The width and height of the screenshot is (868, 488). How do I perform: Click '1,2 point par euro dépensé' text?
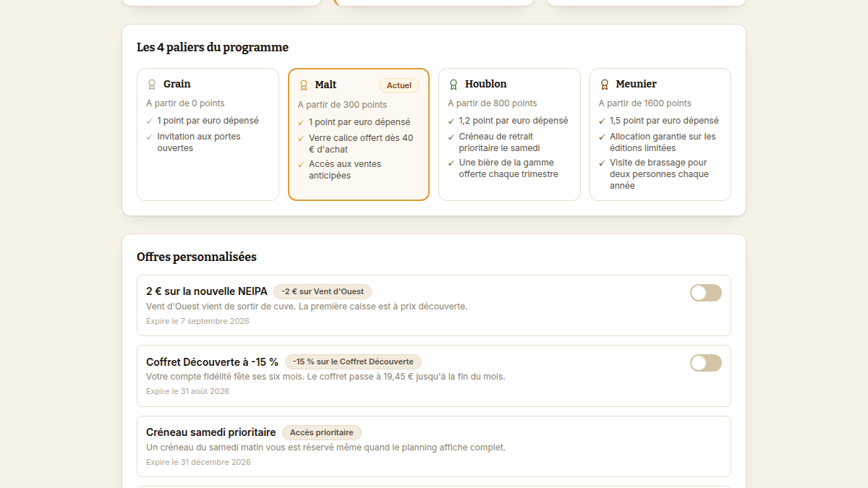tap(514, 121)
